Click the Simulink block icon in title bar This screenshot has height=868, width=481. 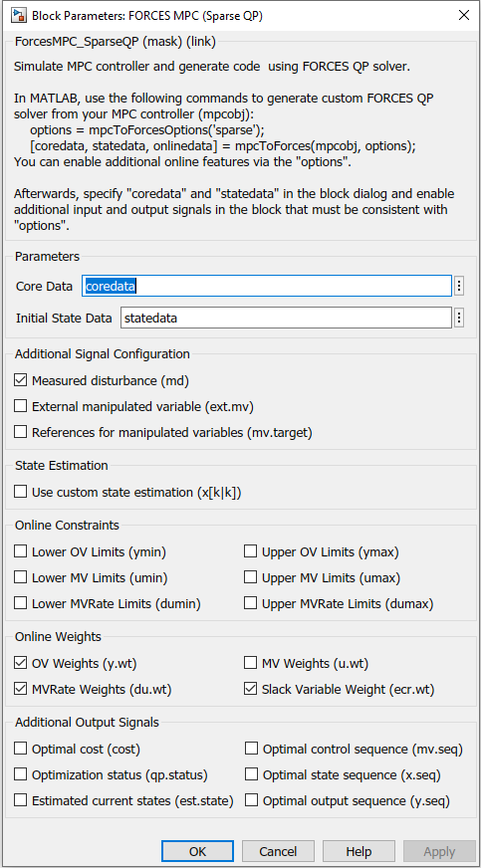coord(20,15)
